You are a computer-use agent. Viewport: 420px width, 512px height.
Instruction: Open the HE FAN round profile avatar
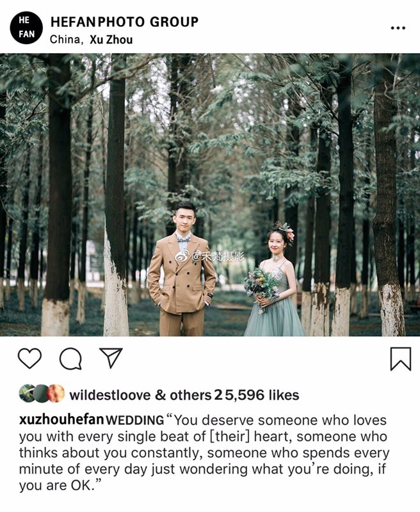[x=26, y=28]
